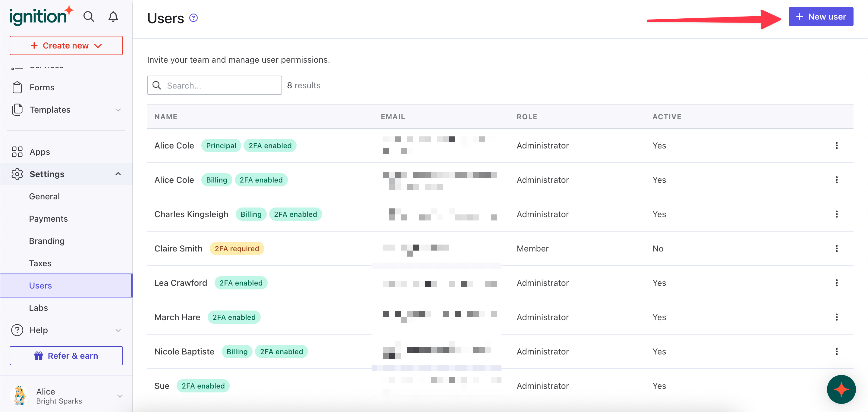
Task: Open the Alice account menu chevron
Action: (x=120, y=396)
